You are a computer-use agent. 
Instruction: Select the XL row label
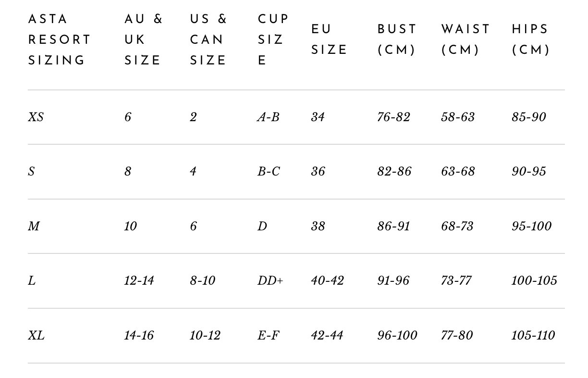36,335
